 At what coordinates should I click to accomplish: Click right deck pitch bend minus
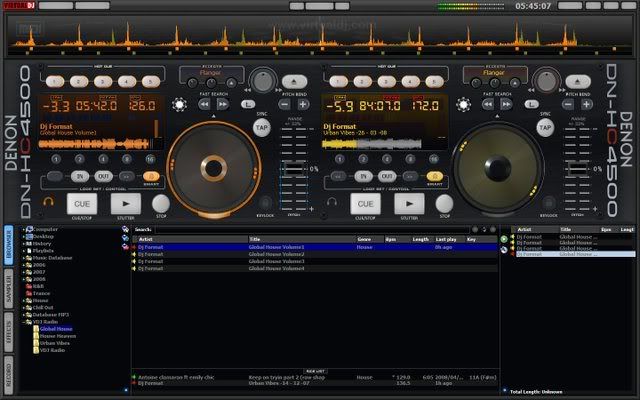[568, 104]
